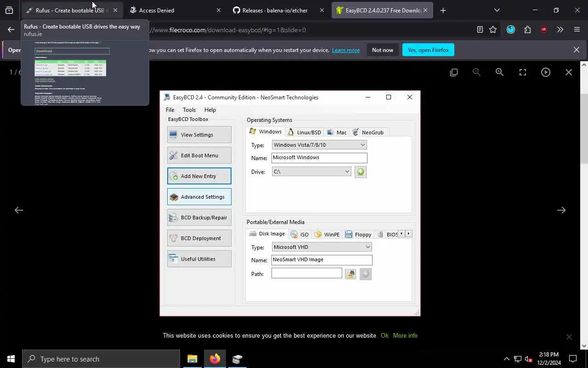Switch to the Floppy media tab
The width and height of the screenshot is (588, 368).
pyautogui.click(x=358, y=234)
